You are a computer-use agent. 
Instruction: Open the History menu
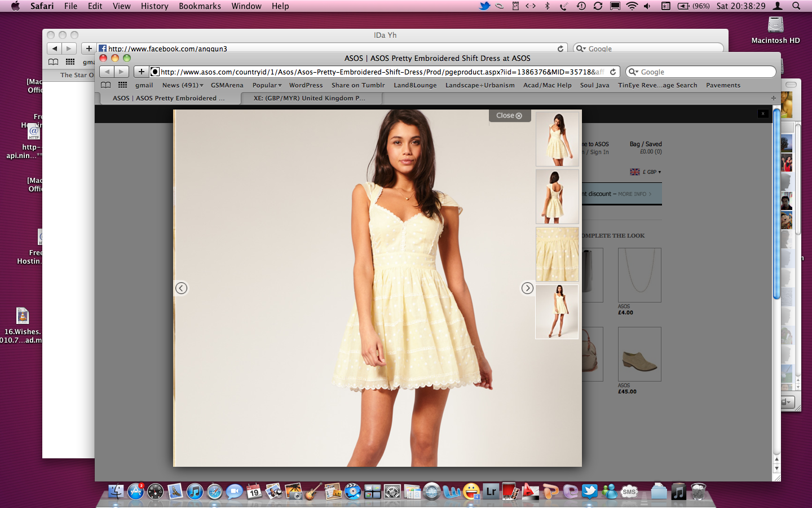pos(155,6)
